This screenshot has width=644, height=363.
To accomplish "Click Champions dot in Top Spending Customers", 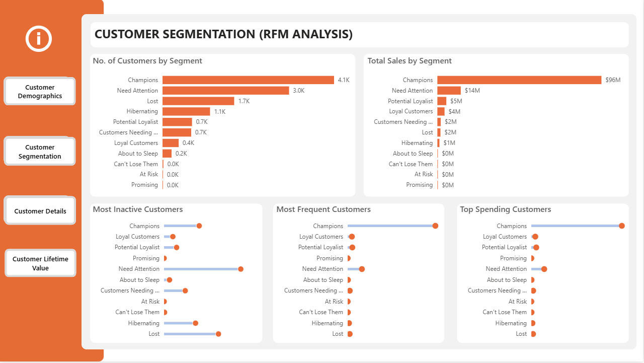I will pyautogui.click(x=622, y=226).
